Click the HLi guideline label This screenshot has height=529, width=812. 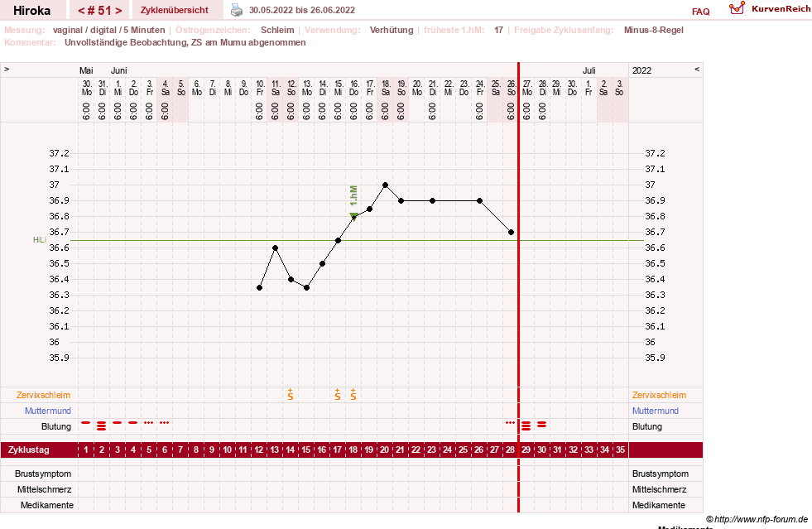[40, 240]
